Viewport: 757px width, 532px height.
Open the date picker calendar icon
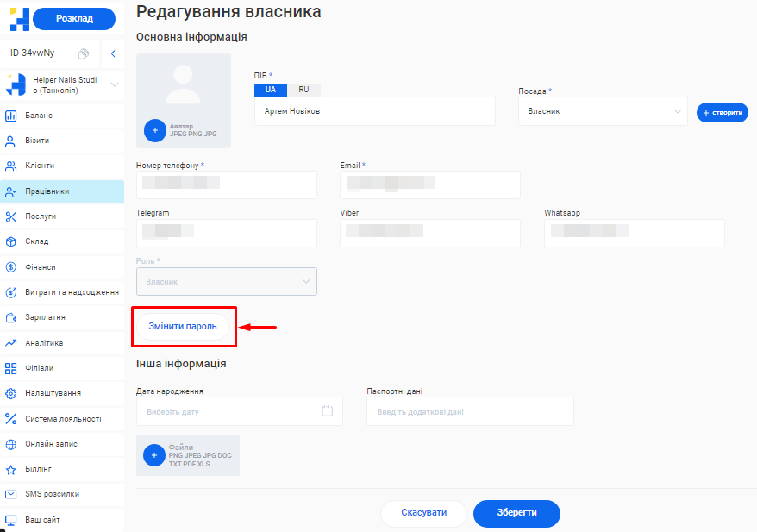coord(327,411)
